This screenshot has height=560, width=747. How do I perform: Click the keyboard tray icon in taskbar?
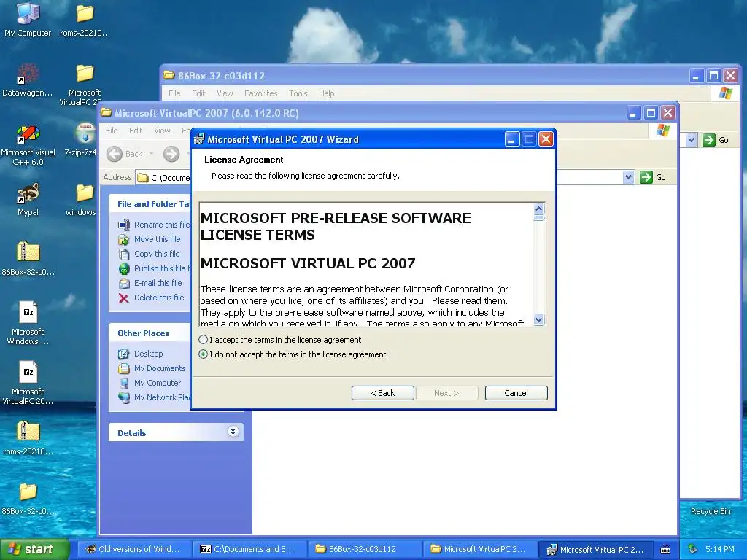(x=665, y=550)
